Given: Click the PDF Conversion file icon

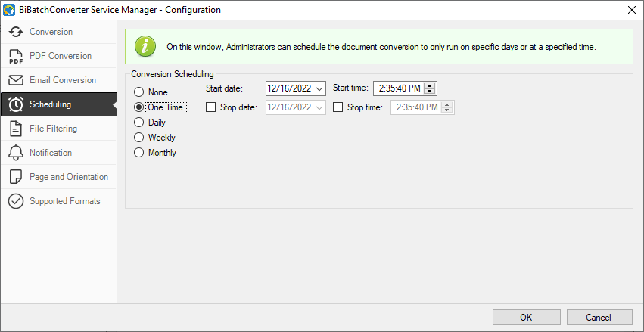Looking at the screenshot, I should coord(16,56).
